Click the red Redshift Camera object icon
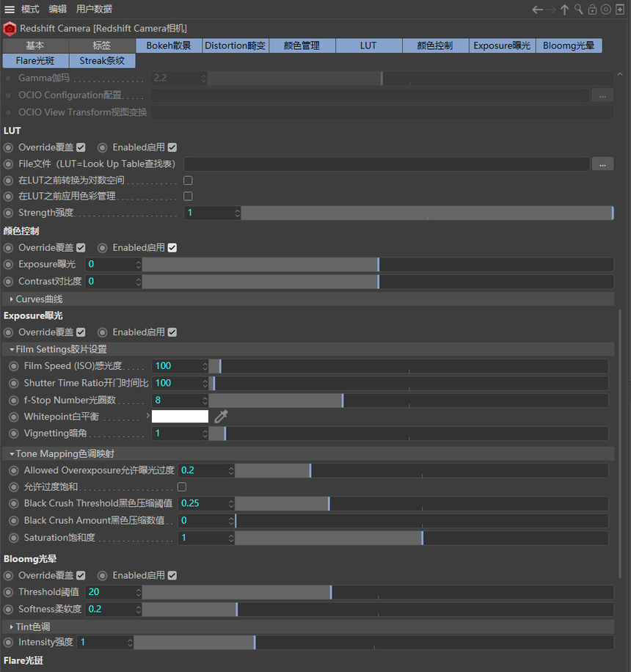Screen dimensions: 631x672 pos(10,29)
